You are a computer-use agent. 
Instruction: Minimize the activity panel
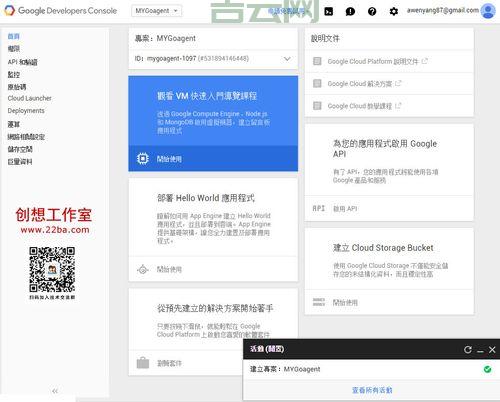pyautogui.click(x=480, y=351)
